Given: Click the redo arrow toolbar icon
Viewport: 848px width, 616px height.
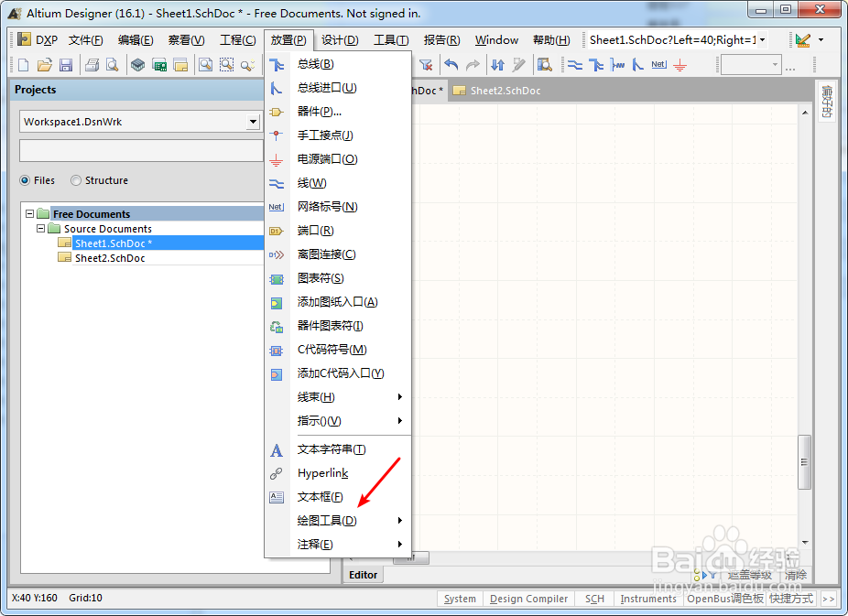Looking at the screenshot, I should [473, 65].
